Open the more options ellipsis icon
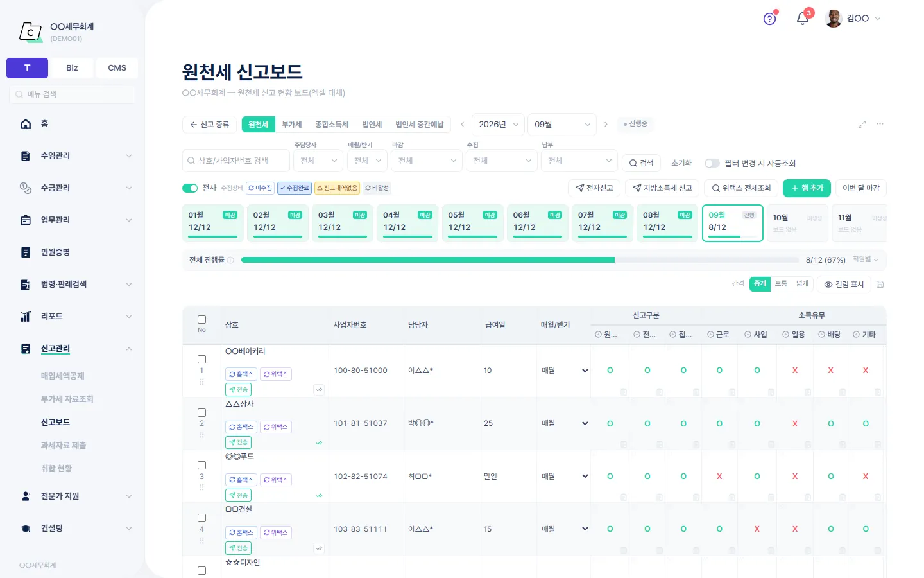Viewport: 924px width, 578px height. [880, 124]
